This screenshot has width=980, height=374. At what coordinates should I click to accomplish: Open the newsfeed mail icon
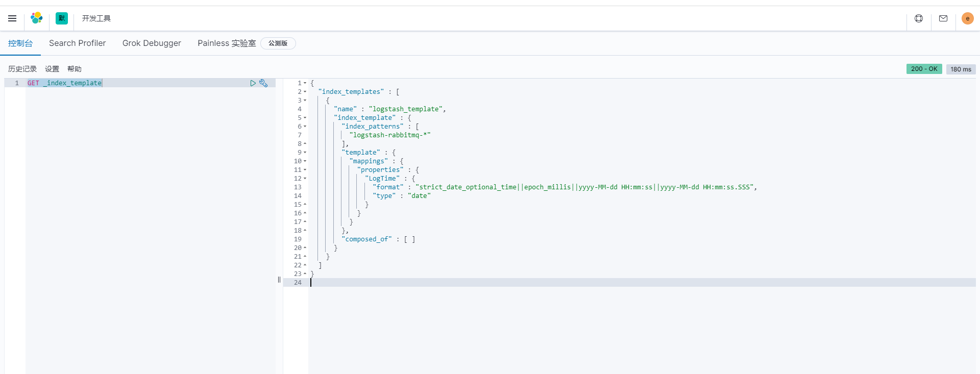point(943,18)
